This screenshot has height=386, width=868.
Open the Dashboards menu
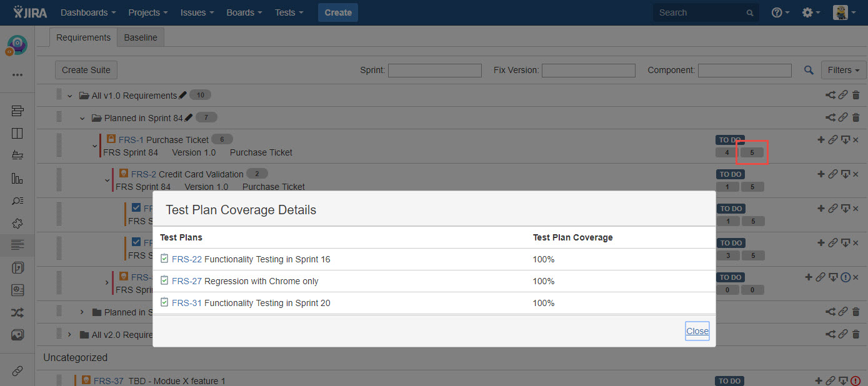[88, 12]
